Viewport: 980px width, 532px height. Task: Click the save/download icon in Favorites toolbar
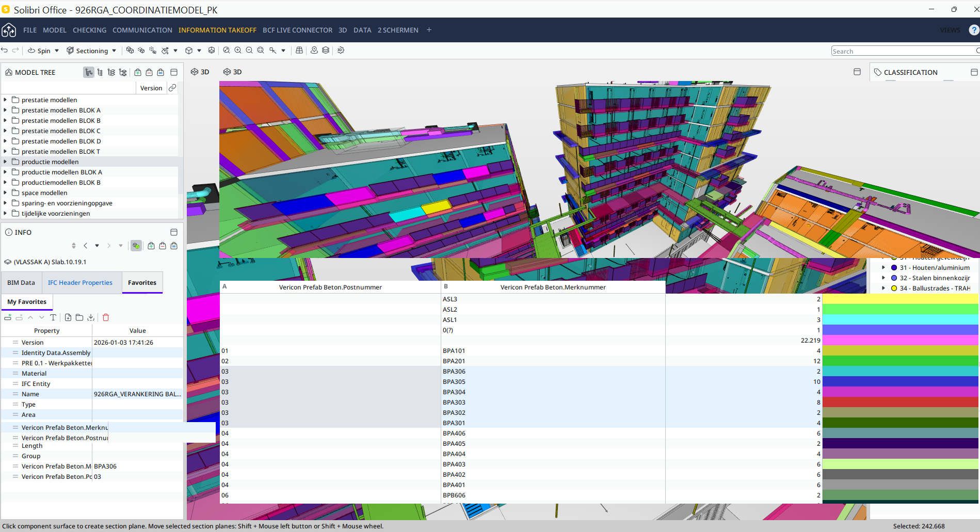click(91, 318)
